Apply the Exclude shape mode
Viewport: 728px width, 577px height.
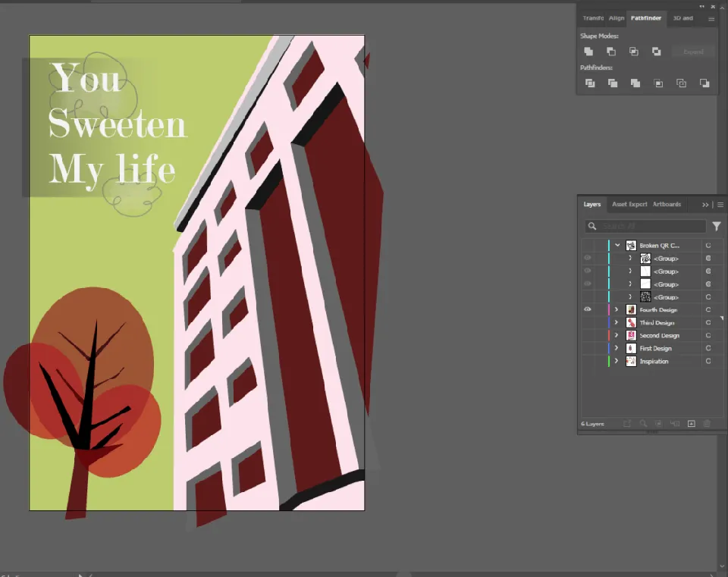[657, 52]
